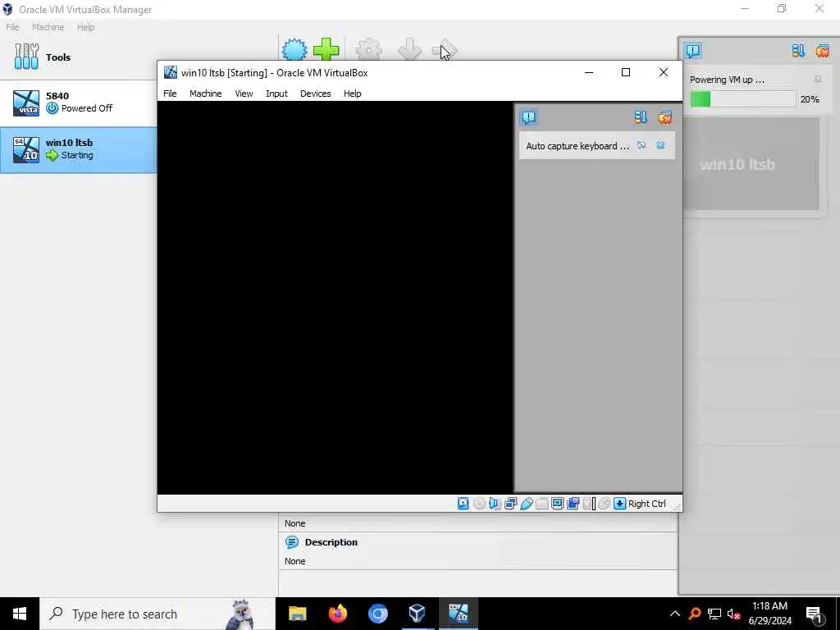The image size is (840, 630).
Task: Click the optical disk indicator in VM status bar
Action: (479, 504)
